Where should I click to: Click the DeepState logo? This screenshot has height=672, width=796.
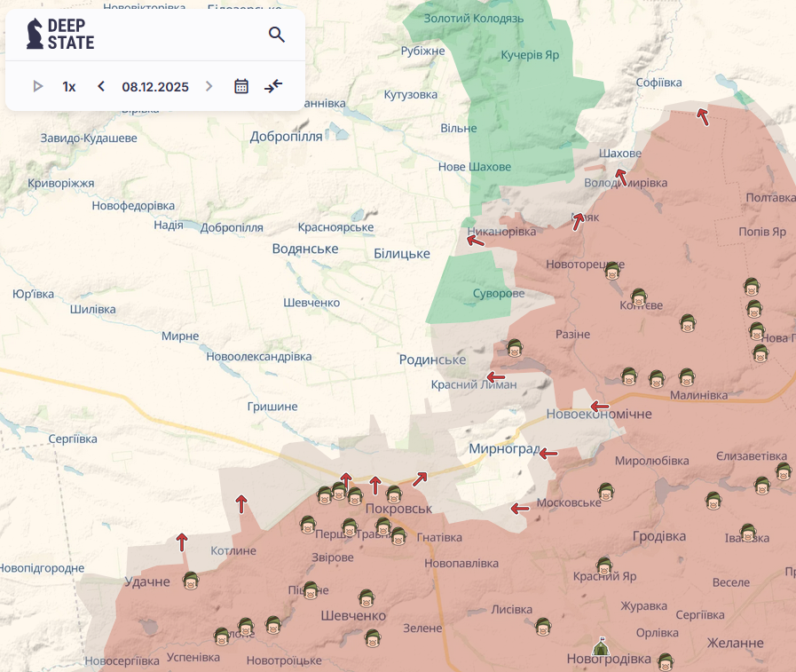tap(60, 34)
